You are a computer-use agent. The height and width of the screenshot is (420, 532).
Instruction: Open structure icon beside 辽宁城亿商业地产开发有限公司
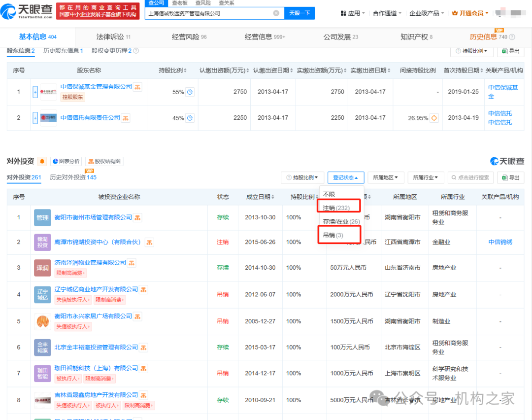tap(143, 290)
